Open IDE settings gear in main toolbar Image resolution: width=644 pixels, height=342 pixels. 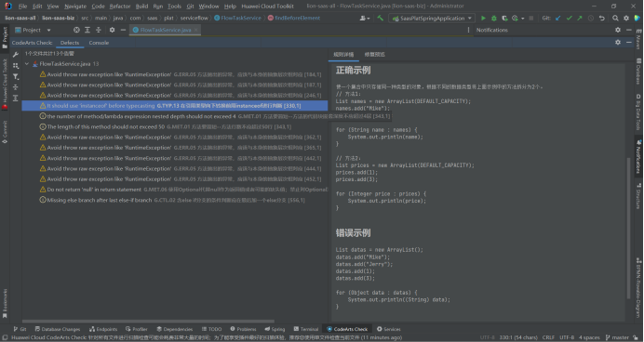tap(626, 18)
